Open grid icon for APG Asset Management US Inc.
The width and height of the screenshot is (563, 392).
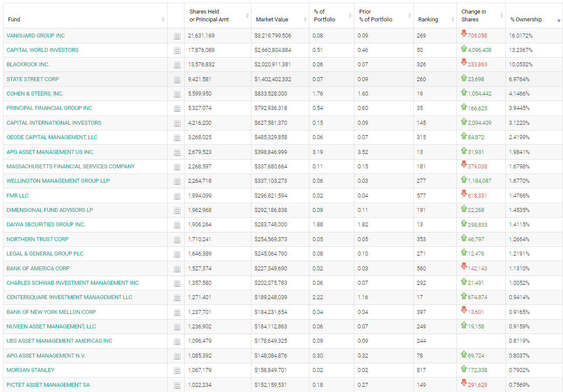pyautogui.click(x=177, y=153)
